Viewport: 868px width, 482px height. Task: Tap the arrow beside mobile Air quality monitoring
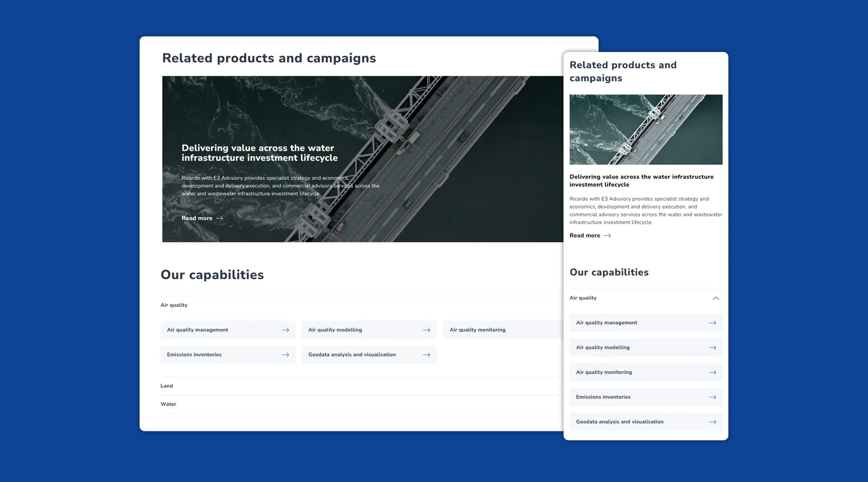(x=712, y=373)
